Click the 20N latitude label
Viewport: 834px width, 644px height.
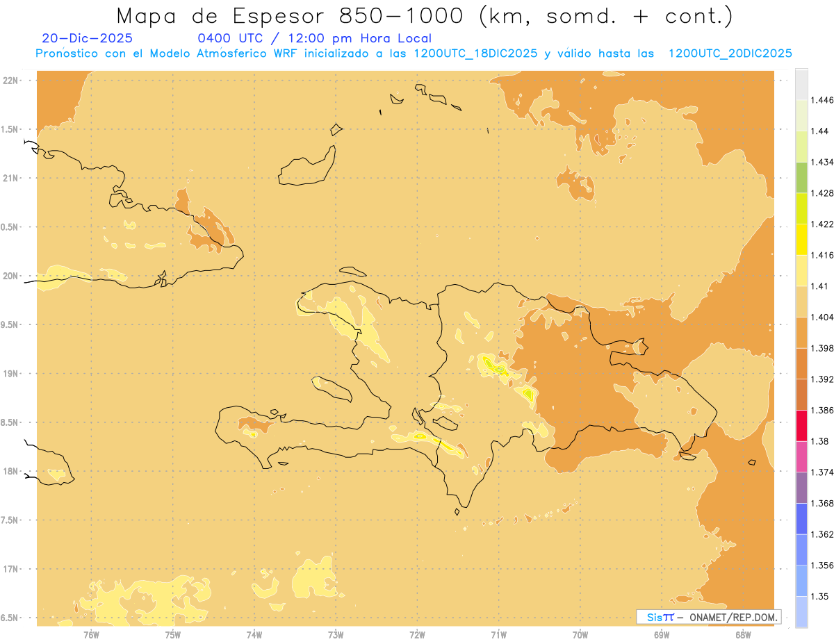point(10,276)
